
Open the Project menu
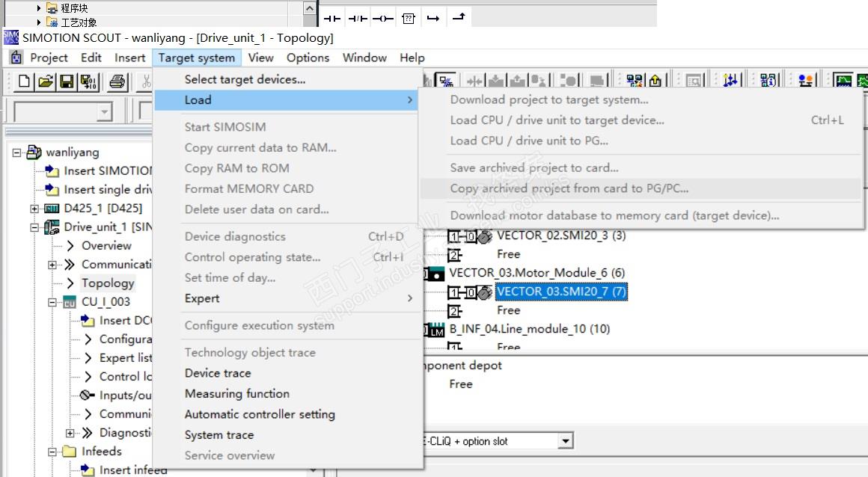[x=49, y=58]
